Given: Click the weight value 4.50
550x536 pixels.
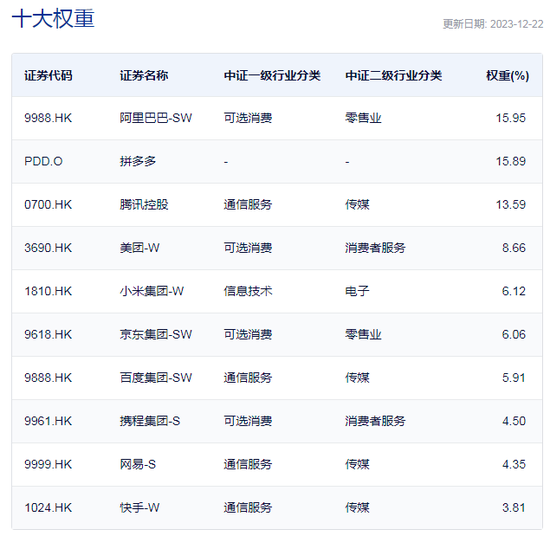Looking at the screenshot, I should click(x=514, y=421).
